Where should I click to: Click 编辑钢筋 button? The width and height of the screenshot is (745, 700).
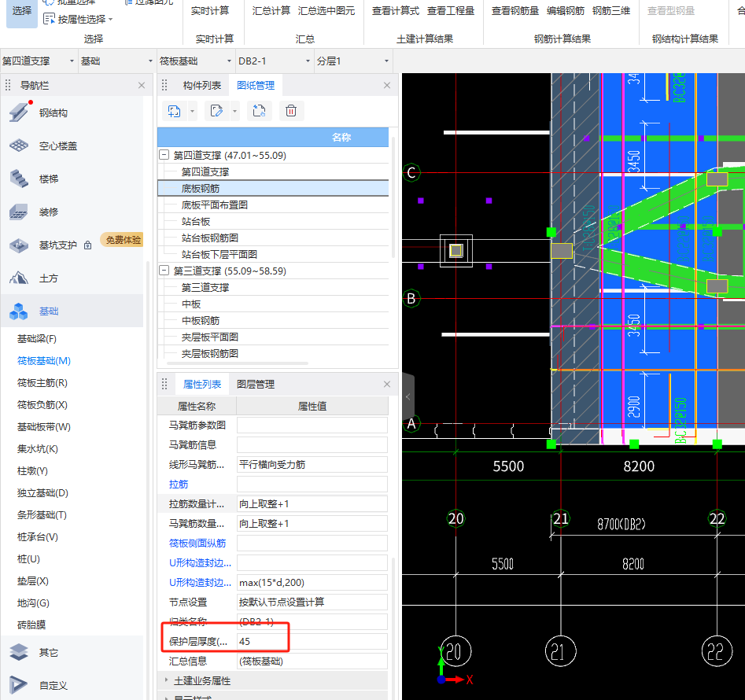(x=566, y=11)
